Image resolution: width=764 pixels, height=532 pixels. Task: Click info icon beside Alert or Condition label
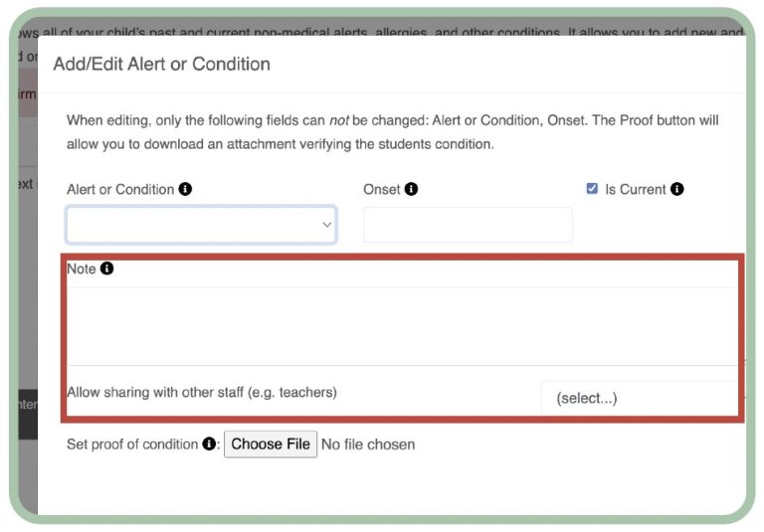click(185, 189)
